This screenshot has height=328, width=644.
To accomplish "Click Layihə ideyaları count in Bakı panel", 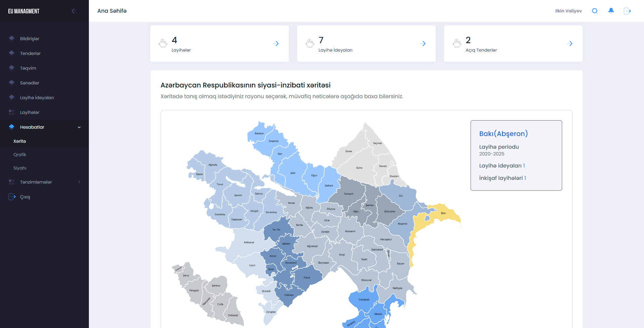I will click(x=524, y=166).
